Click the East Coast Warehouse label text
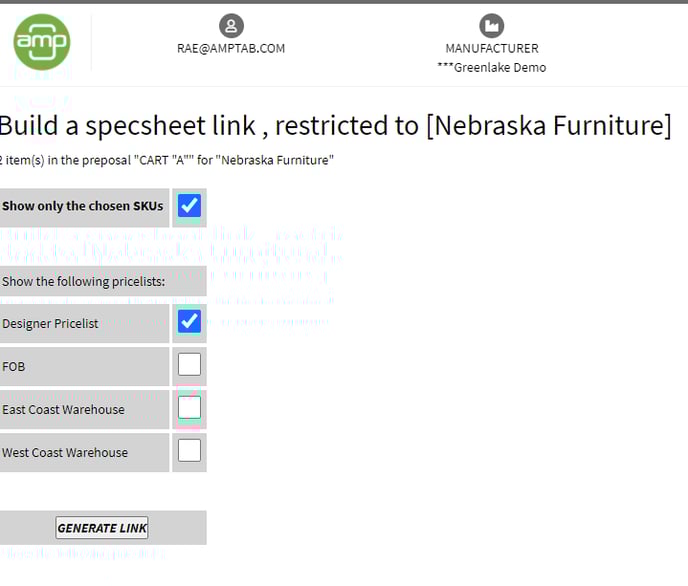Screen dimensions: 688x586 pyautogui.click(x=63, y=410)
